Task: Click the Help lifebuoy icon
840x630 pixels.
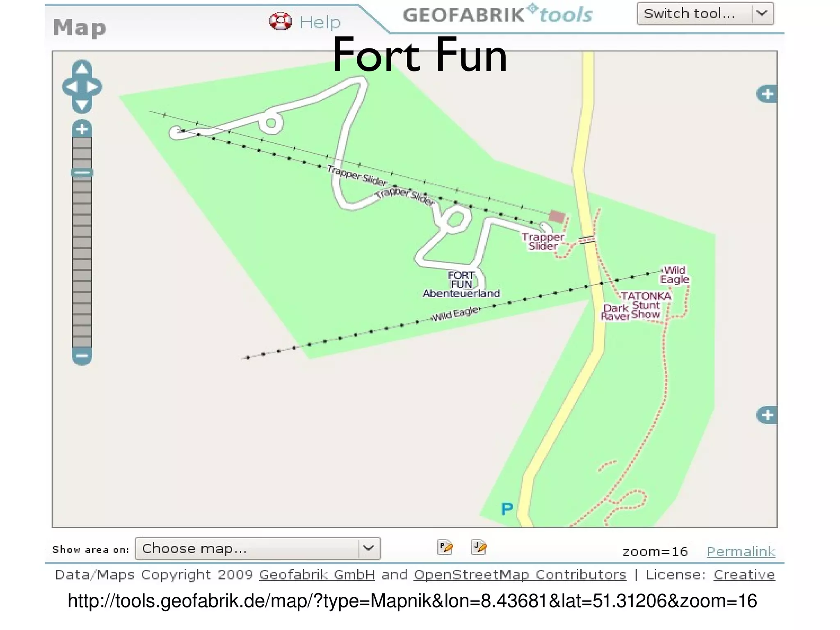Action: tap(281, 21)
